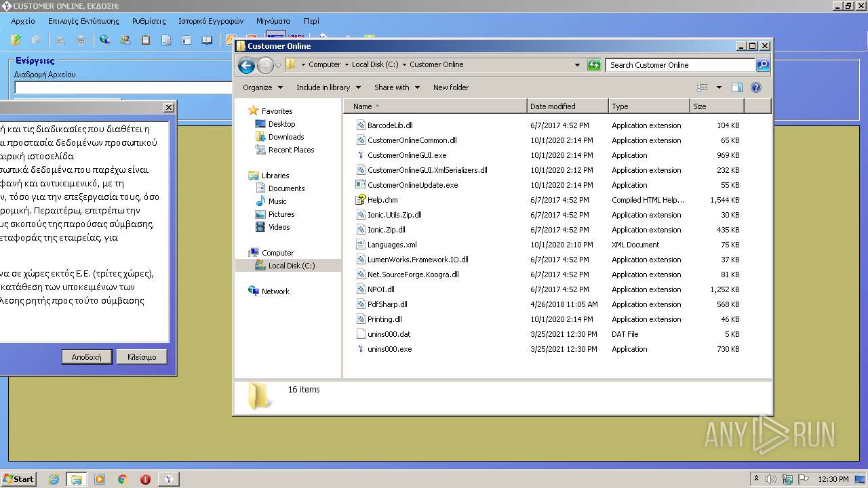Click the print preview icon in main toolbar
The height and width of the screenshot is (488, 868).
click(x=60, y=40)
